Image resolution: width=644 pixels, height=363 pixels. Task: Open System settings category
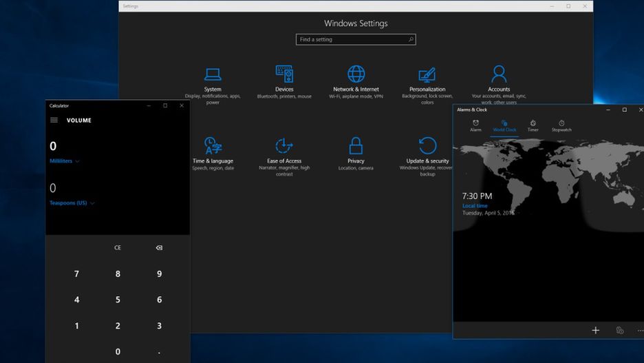(213, 85)
